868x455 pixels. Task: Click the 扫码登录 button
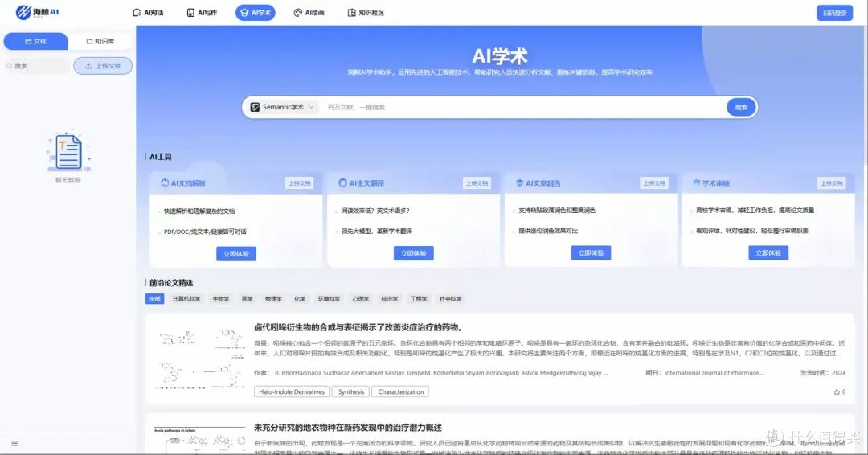(834, 13)
